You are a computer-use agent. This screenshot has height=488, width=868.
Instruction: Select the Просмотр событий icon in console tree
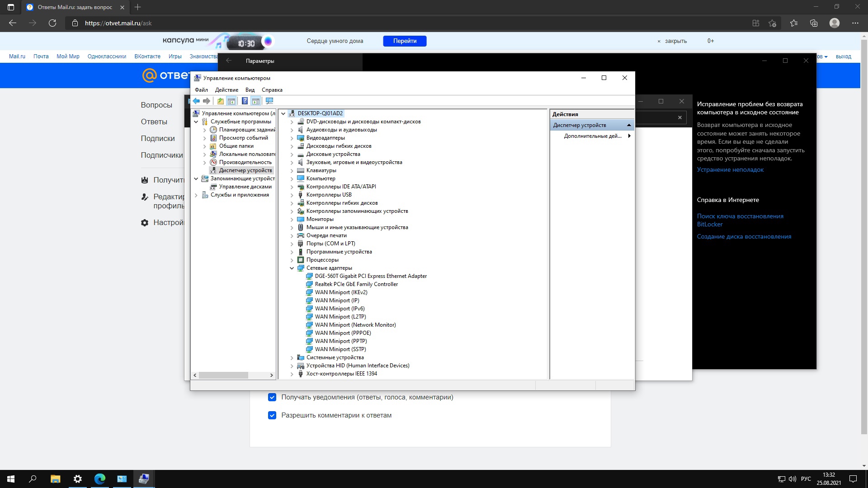[213, 138]
